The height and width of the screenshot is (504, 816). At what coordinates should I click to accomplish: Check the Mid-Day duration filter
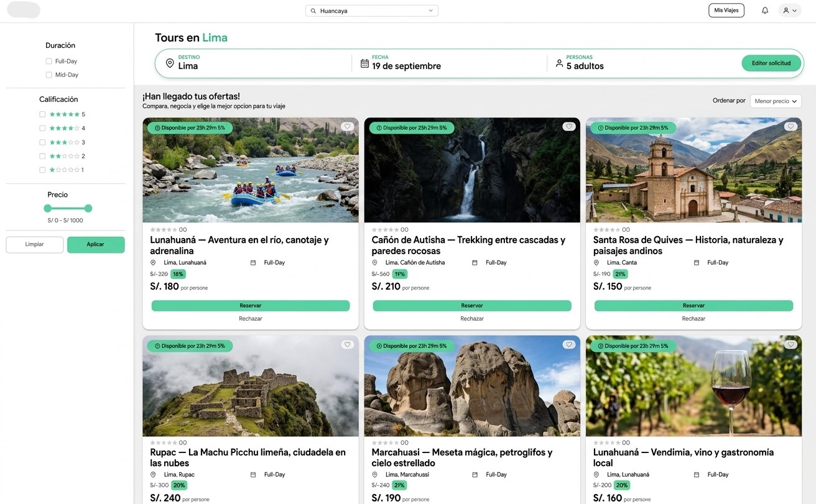pos(49,75)
